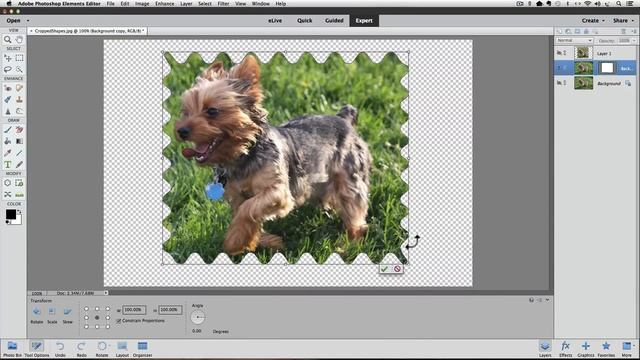Open the blend mode Normal dropdown

574,40
